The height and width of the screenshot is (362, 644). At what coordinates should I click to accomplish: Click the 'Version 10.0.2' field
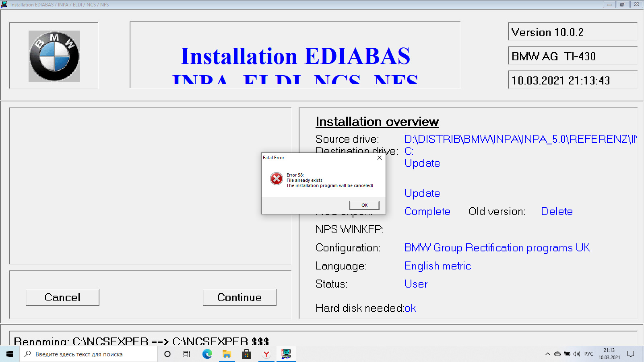tap(573, 32)
